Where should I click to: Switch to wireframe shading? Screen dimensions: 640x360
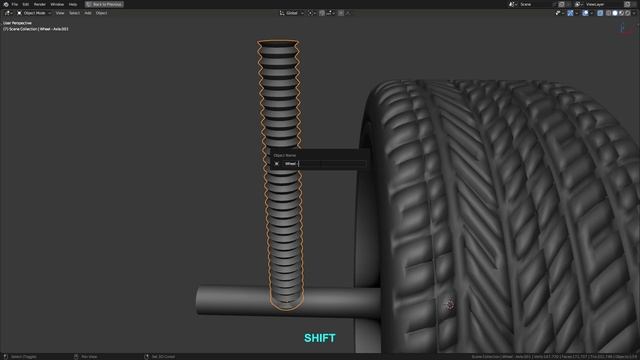tap(609, 13)
